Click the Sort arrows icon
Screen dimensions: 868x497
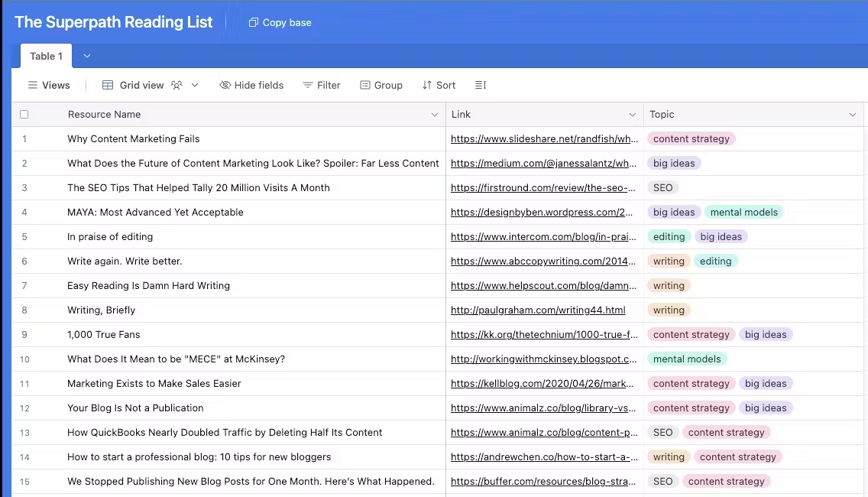click(x=427, y=86)
